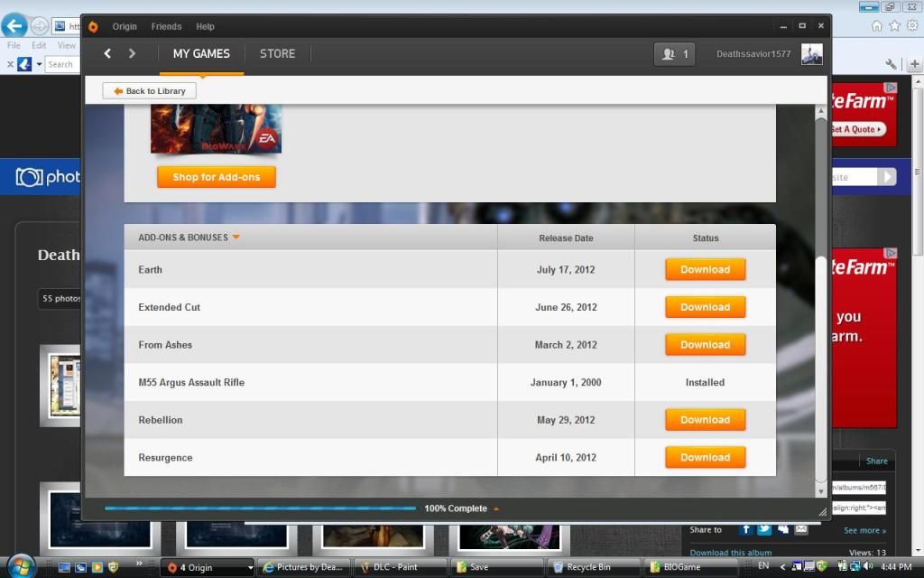Click the IE browser back button
The image size is (924, 578).
[14, 25]
